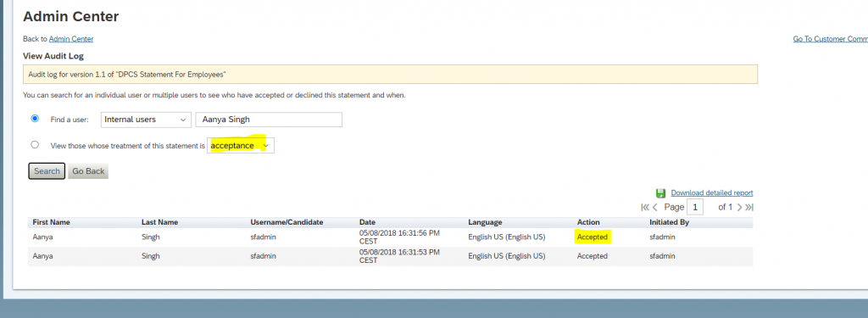Go to next page arrow

click(739, 207)
